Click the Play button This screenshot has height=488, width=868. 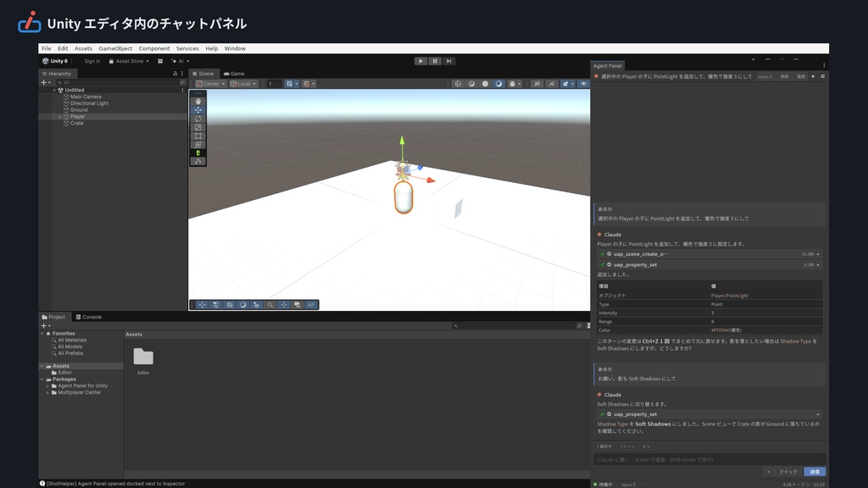click(420, 61)
